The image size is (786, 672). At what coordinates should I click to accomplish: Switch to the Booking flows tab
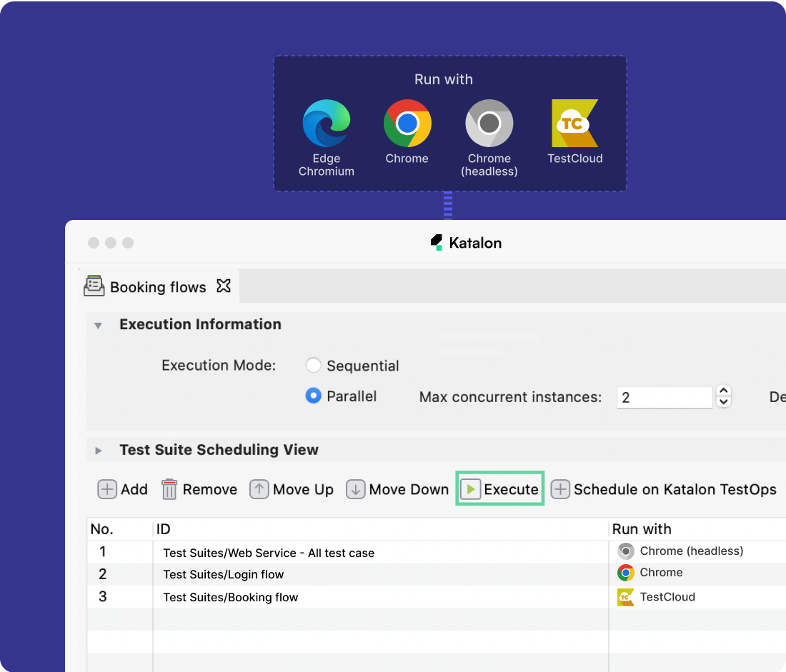pos(157,286)
